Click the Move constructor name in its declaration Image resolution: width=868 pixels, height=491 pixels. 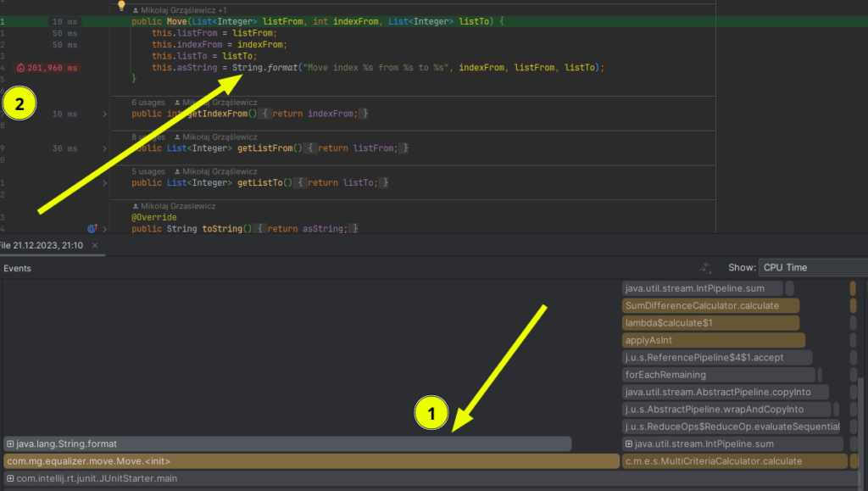[176, 21]
